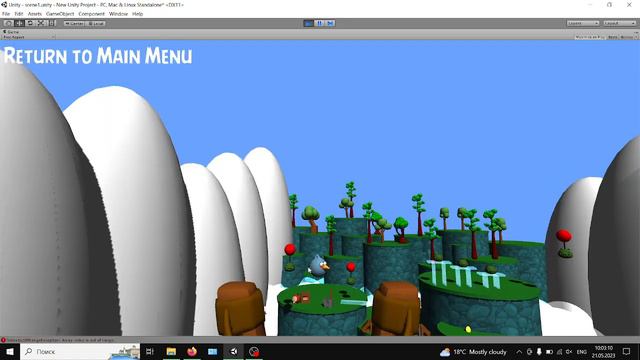Screen dimensions: 640x360
Task: Select the Rotate transform tool
Action: [x=30, y=23]
